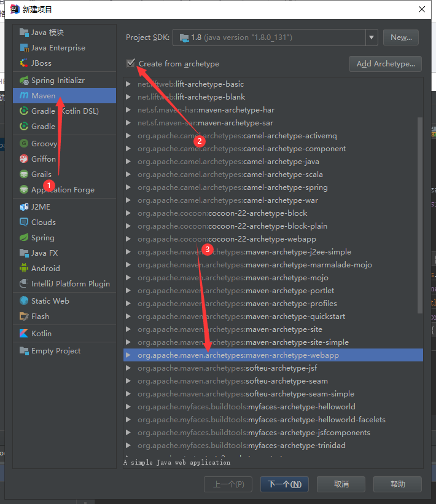
Task: Select maven-archetype-site-simple row
Action: pyautogui.click(x=273, y=342)
